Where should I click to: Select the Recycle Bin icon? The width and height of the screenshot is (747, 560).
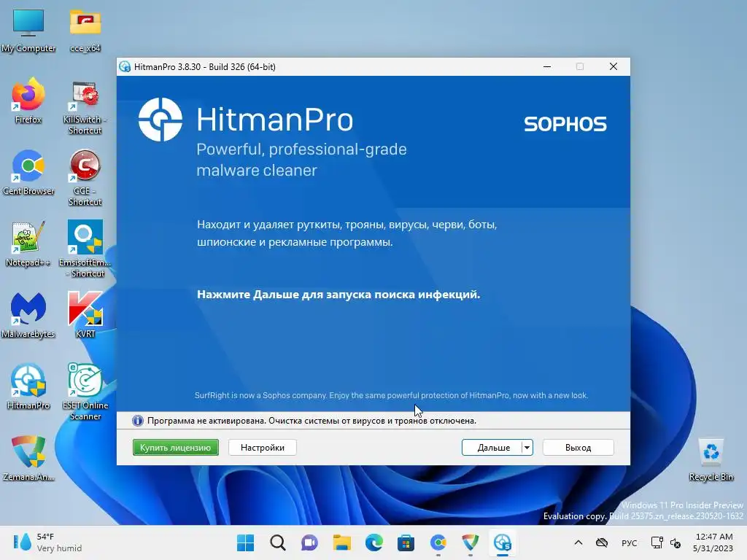711,459
